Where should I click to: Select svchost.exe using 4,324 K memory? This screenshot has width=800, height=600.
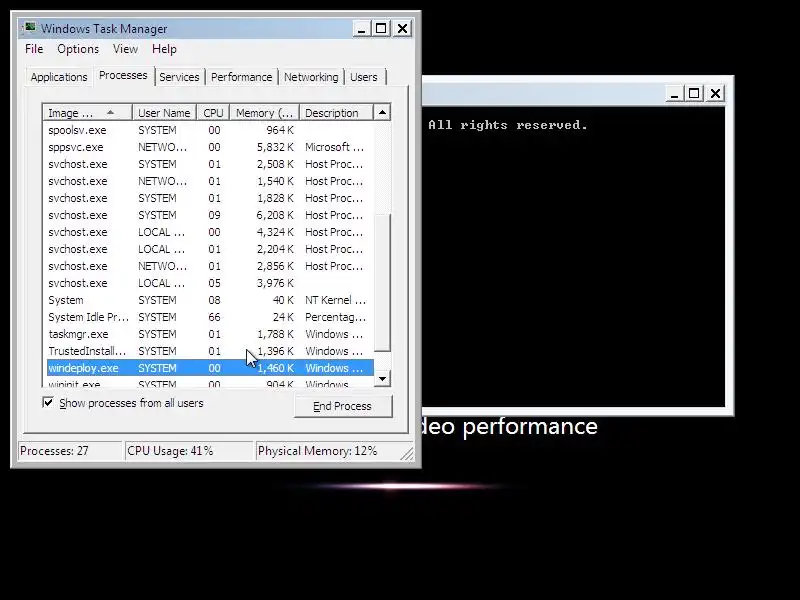[210, 232]
